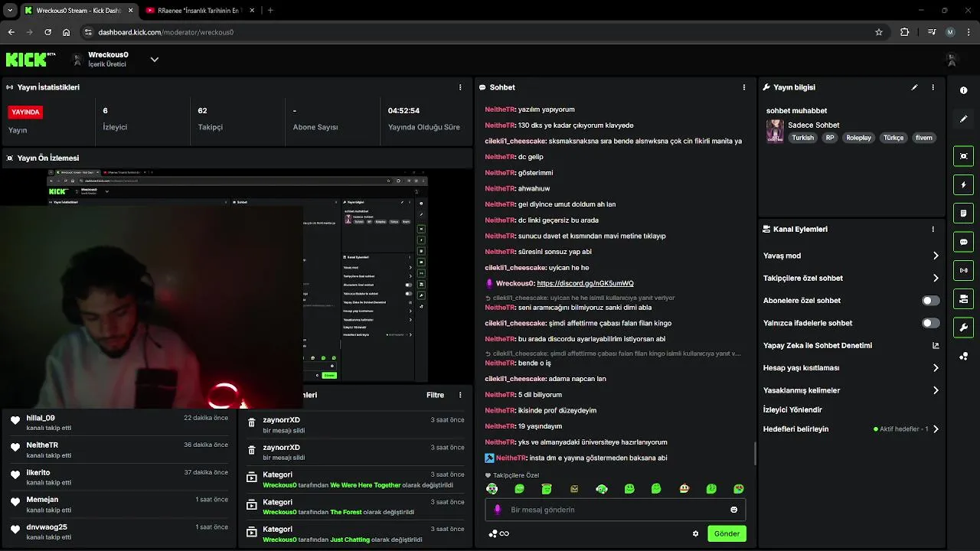Select the Turkish tag under Sadece Sohbet

(802, 138)
